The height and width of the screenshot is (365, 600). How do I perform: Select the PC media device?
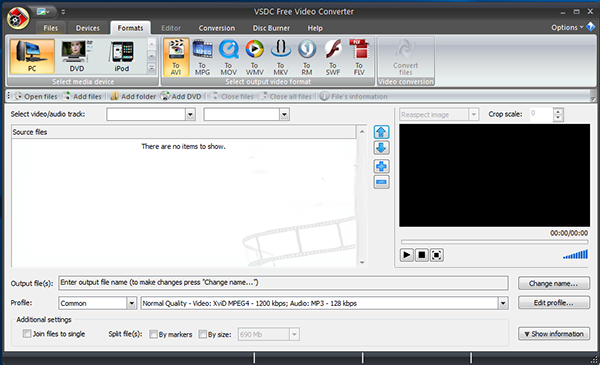tap(32, 56)
